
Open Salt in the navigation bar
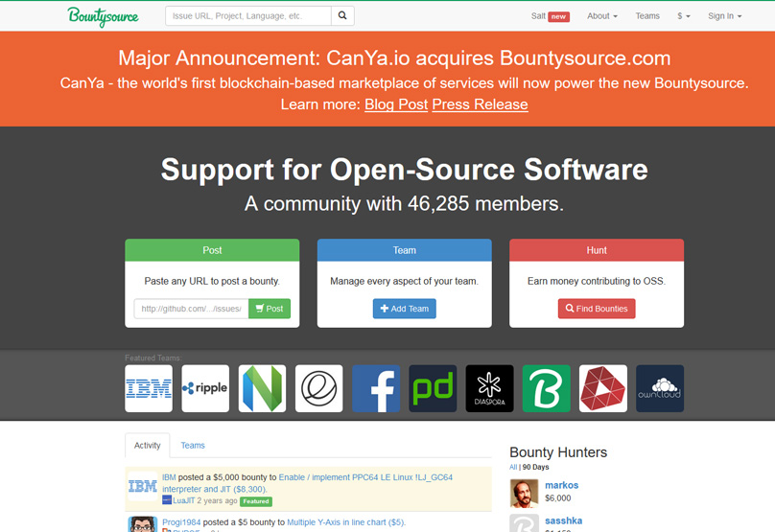(538, 15)
